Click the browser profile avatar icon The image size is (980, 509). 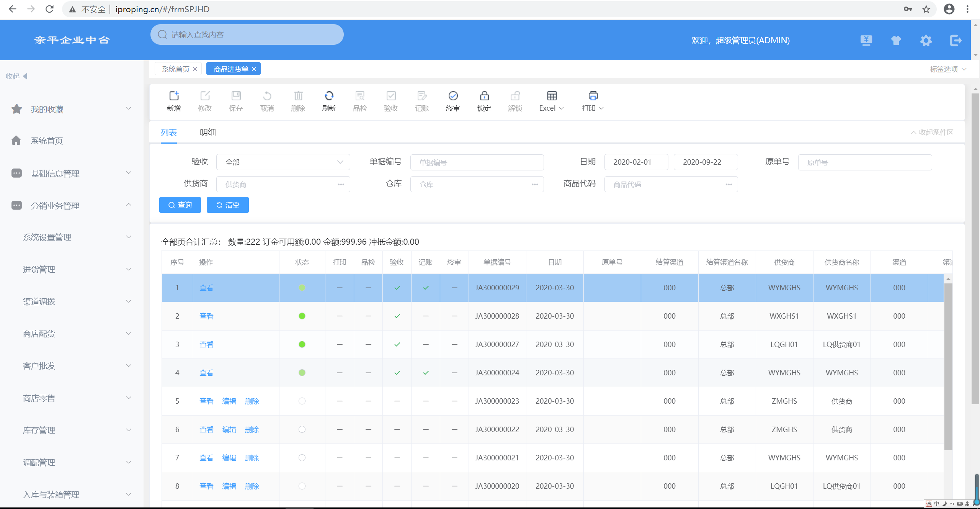pyautogui.click(x=949, y=9)
